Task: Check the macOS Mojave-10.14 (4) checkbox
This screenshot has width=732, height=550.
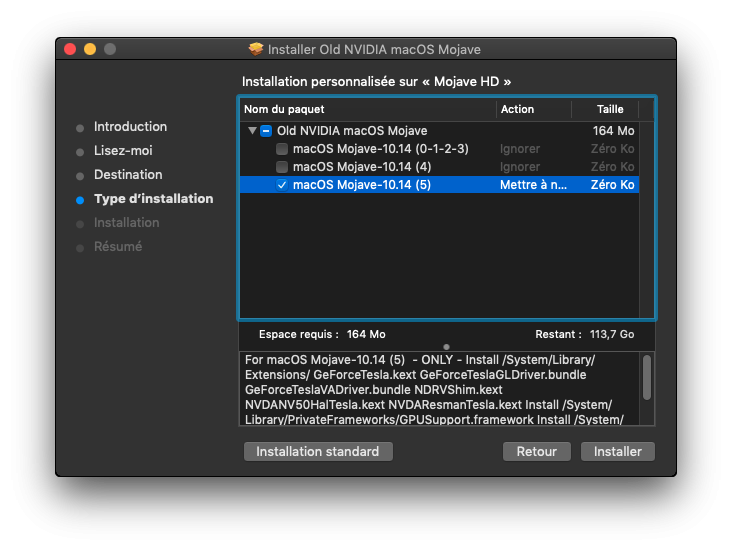Action: point(282,167)
